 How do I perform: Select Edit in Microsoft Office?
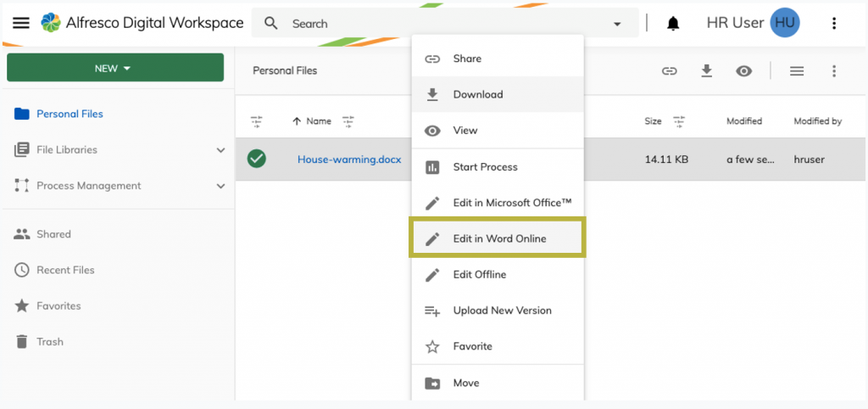click(x=498, y=203)
